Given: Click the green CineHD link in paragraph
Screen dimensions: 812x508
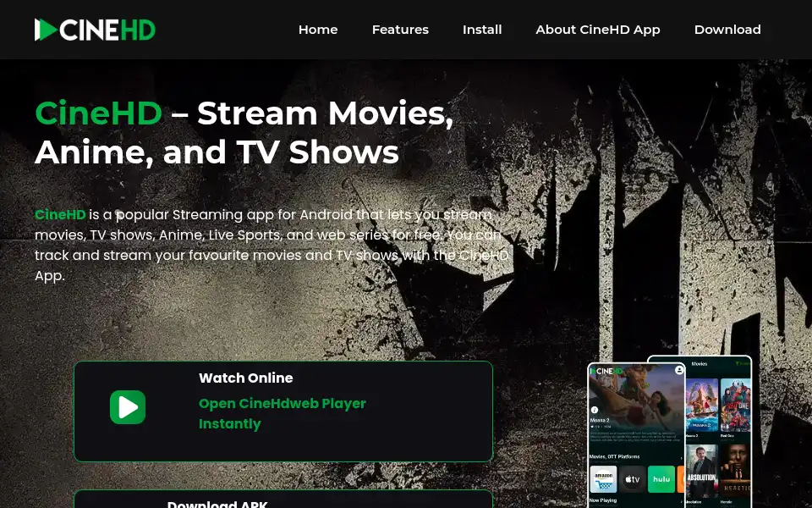Looking at the screenshot, I should [60, 214].
